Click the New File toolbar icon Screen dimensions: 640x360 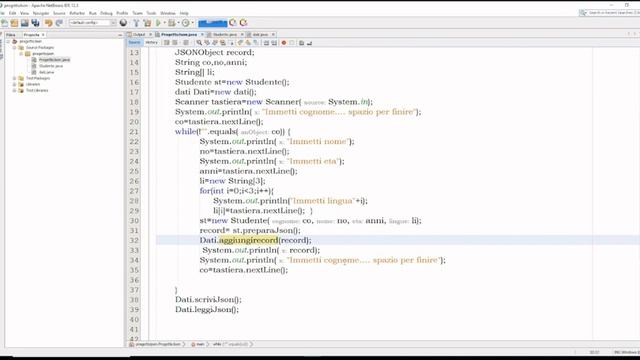tap(4, 23)
